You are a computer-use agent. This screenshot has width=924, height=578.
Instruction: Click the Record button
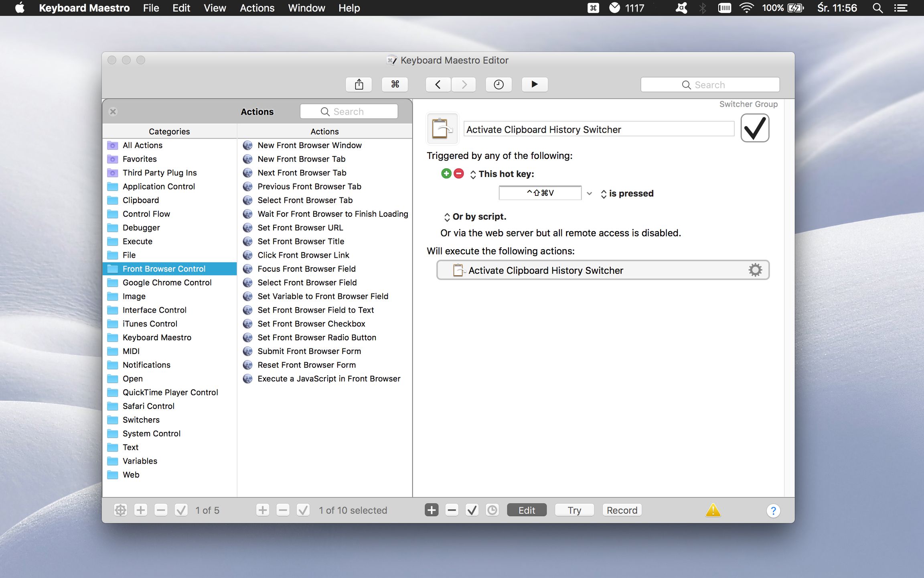tap(622, 510)
